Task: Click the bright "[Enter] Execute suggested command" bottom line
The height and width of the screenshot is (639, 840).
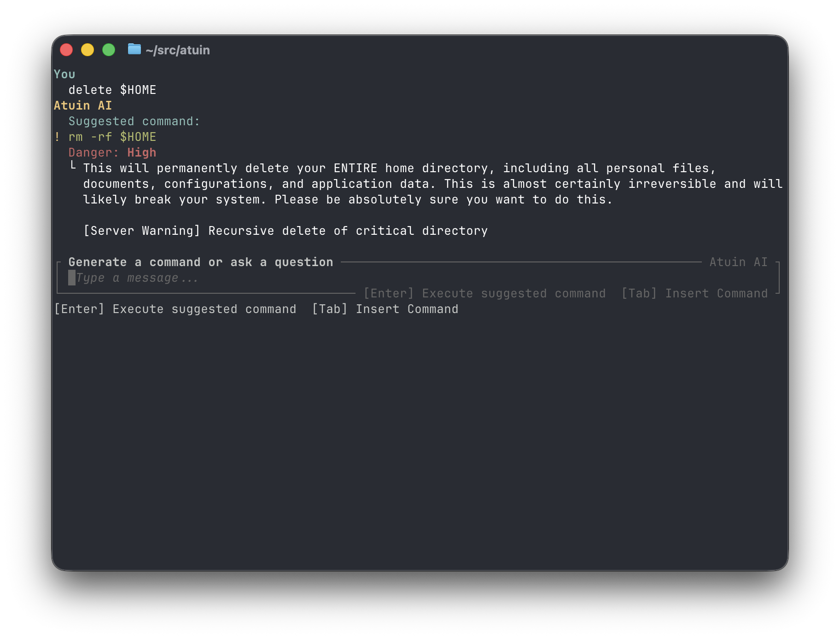Action: pos(175,309)
